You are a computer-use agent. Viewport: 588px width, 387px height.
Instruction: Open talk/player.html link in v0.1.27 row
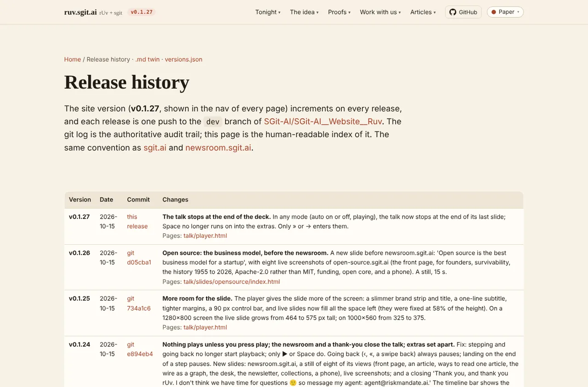pos(205,236)
